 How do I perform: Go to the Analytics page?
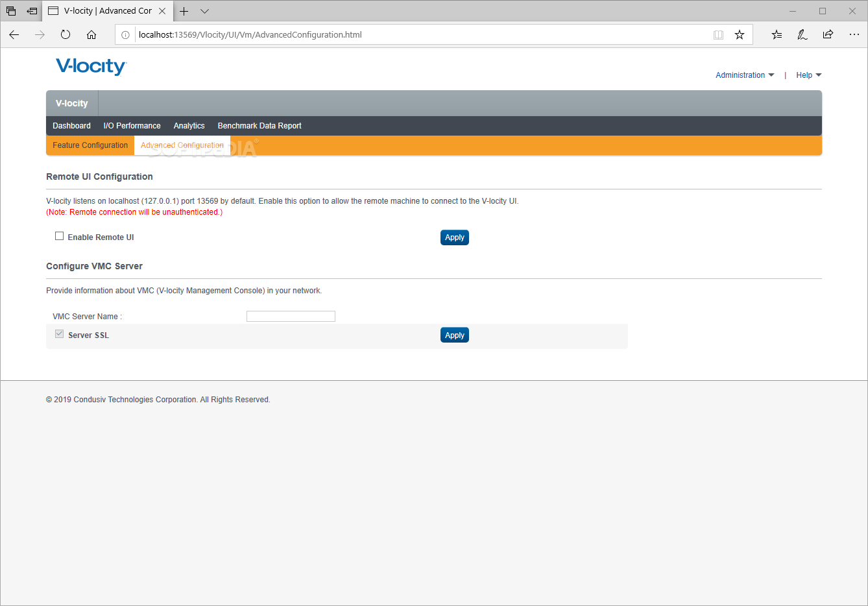coord(189,126)
